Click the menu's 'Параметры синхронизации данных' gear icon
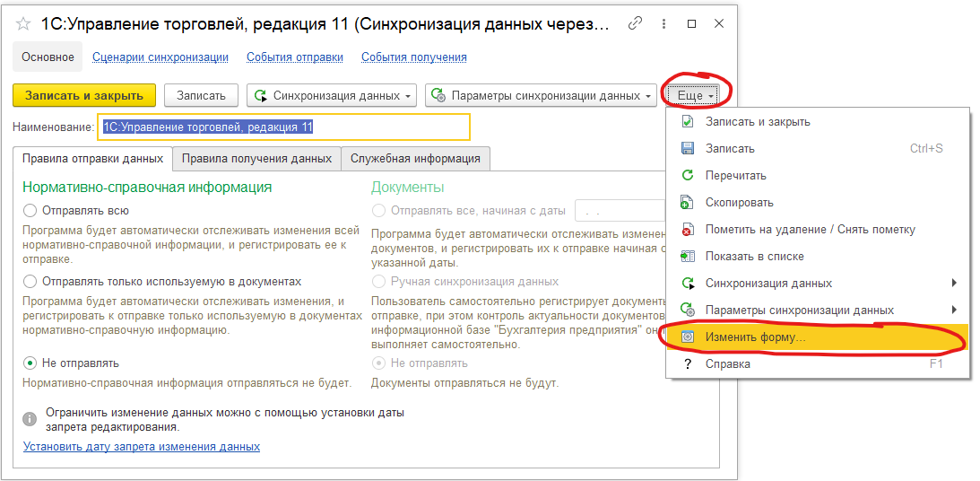The height and width of the screenshot is (481, 980). point(688,310)
